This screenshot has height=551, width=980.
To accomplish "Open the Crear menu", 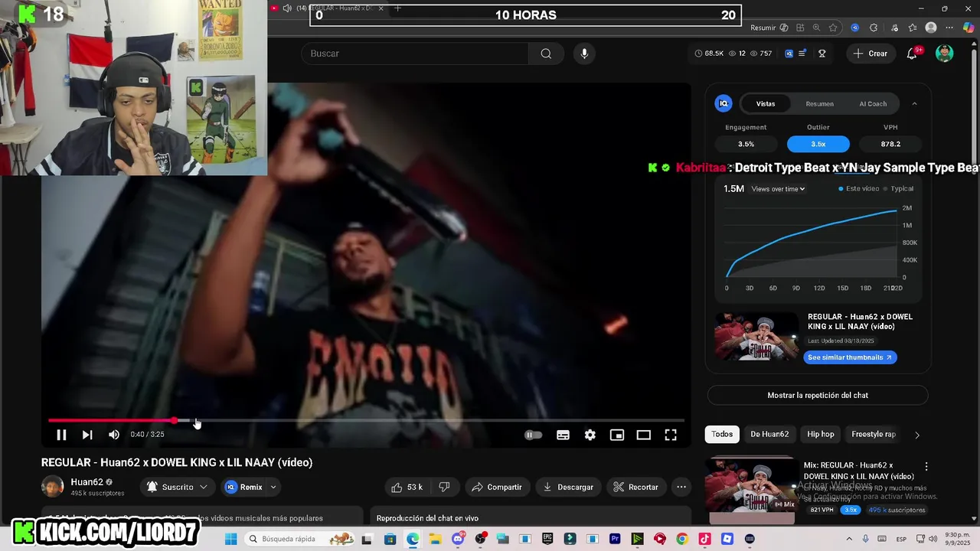I will [x=871, y=54].
